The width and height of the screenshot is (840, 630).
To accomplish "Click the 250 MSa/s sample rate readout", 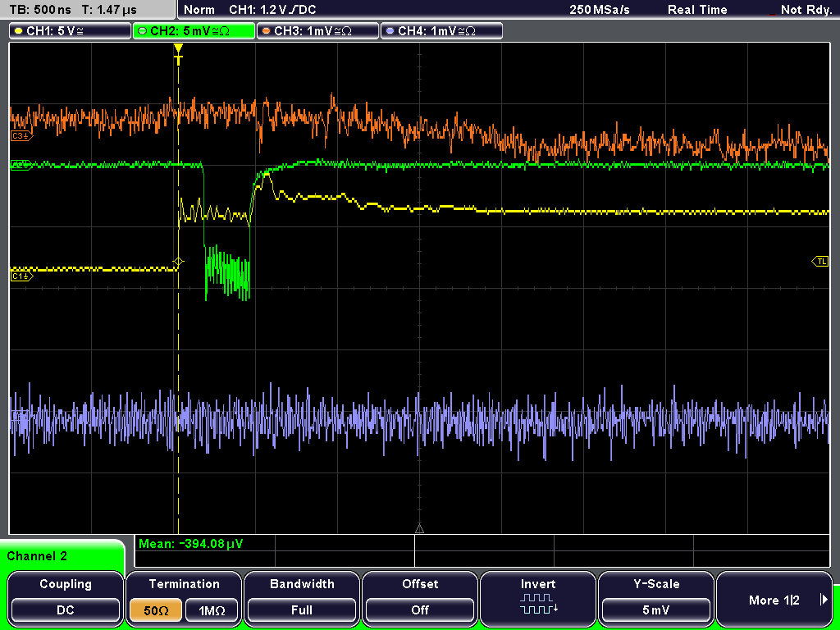I will 600,10.
